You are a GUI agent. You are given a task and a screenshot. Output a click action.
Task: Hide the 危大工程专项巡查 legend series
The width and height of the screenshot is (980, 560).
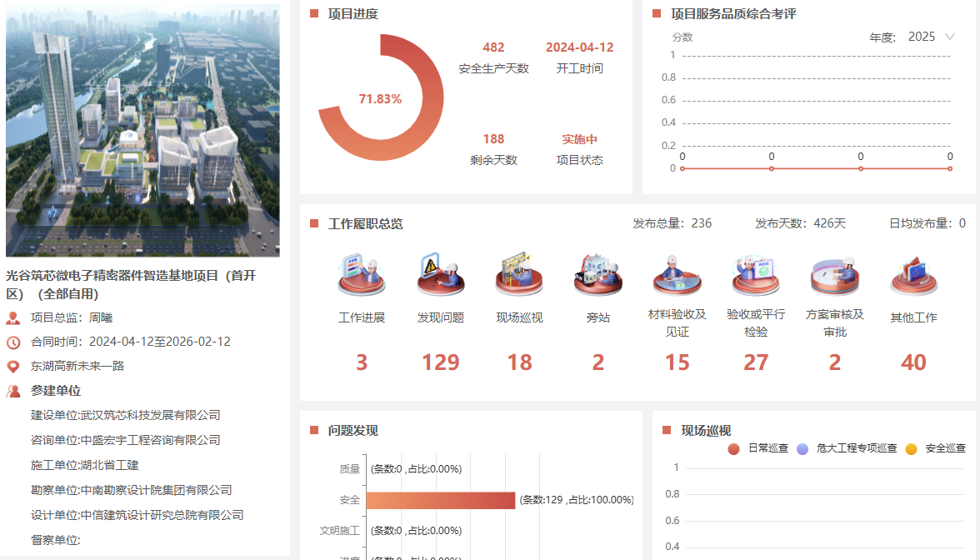point(847,448)
